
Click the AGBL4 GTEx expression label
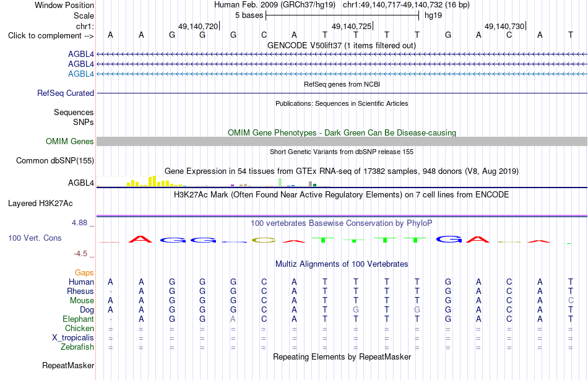(81, 183)
